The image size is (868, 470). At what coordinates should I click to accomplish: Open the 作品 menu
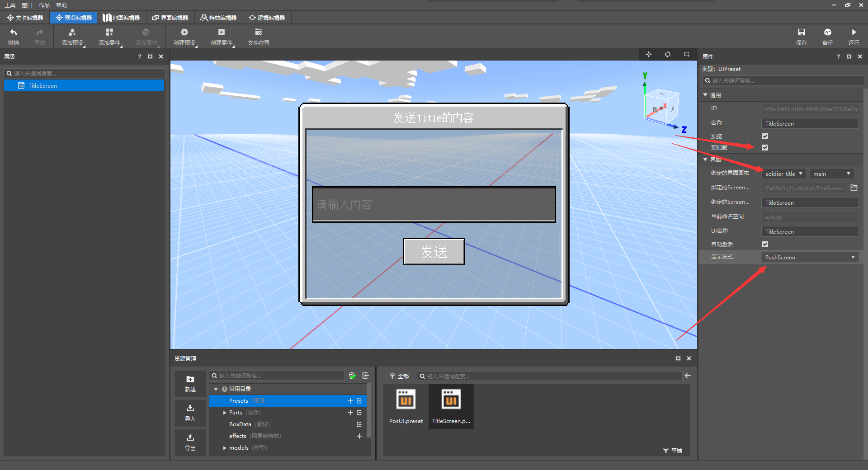pyautogui.click(x=44, y=5)
